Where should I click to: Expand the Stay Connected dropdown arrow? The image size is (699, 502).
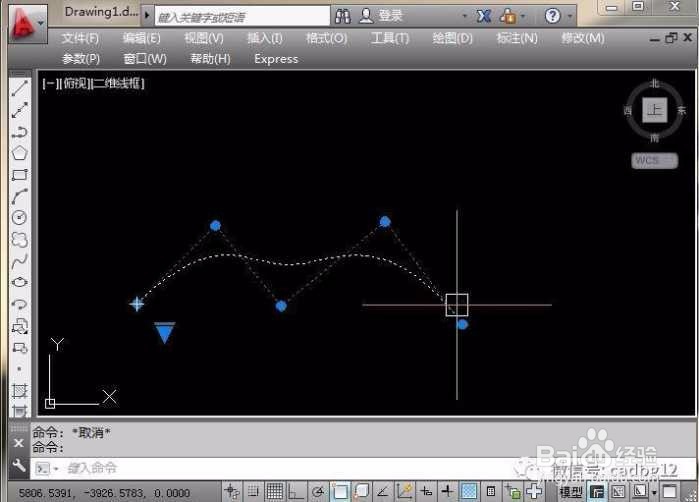tap(523, 16)
